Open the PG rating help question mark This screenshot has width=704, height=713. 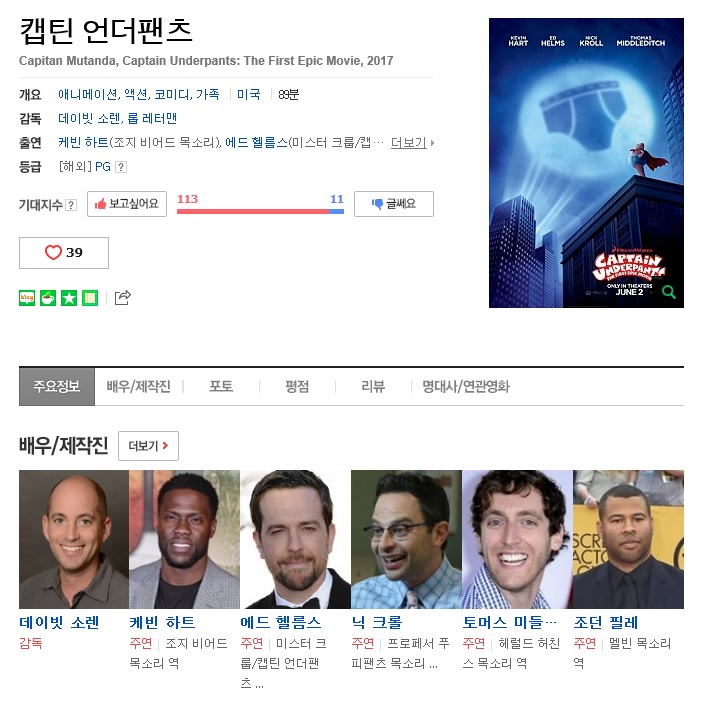tap(121, 167)
